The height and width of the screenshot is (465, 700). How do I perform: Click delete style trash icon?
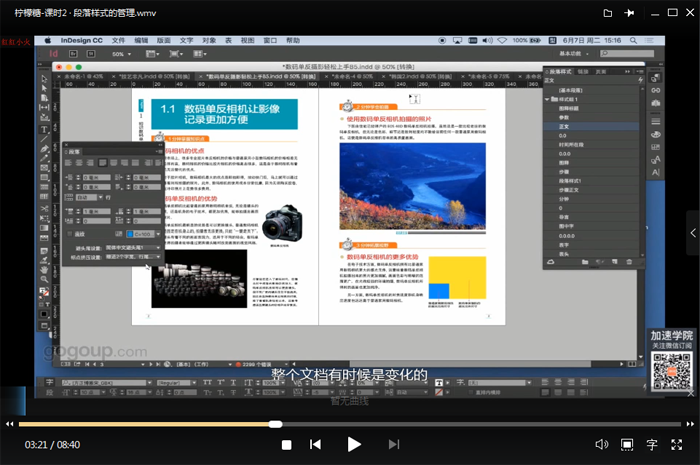click(x=631, y=262)
